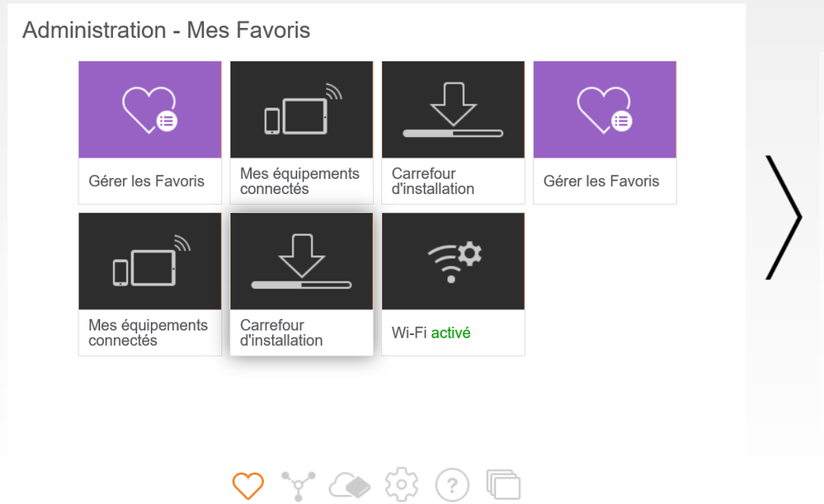Open the help question mark icon

452,485
